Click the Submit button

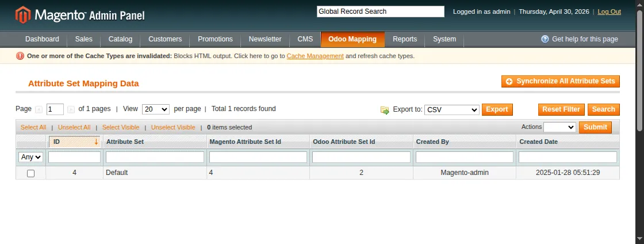coord(595,127)
